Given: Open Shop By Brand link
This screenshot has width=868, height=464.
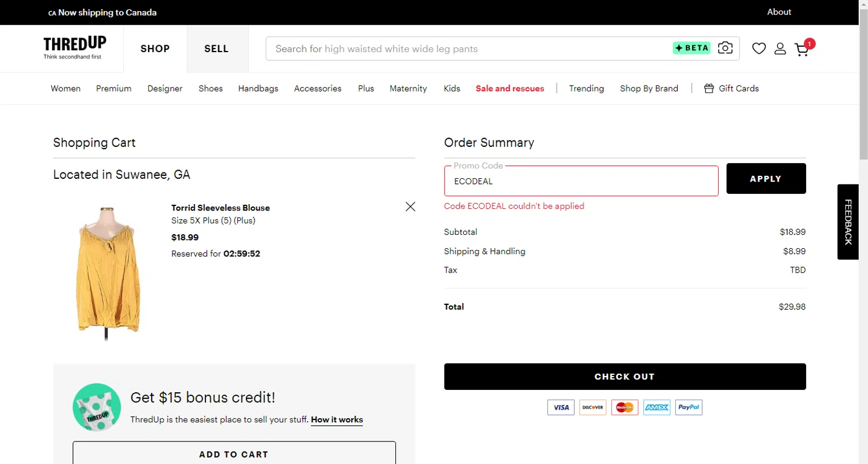Looking at the screenshot, I should coord(649,89).
